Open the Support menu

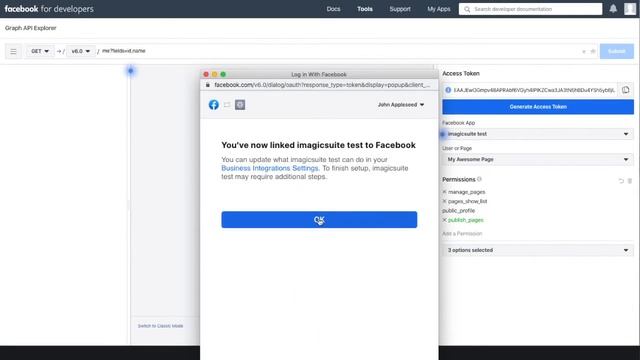point(400,9)
